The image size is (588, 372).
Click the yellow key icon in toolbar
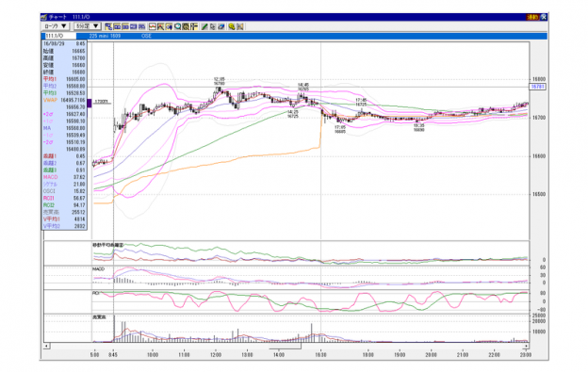coord(232,26)
